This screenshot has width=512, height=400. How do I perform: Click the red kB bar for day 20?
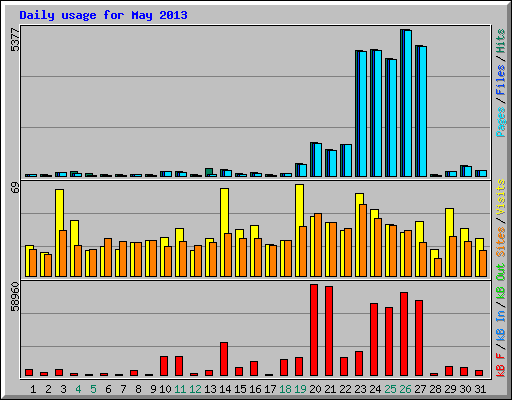pyautogui.click(x=314, y=330)
